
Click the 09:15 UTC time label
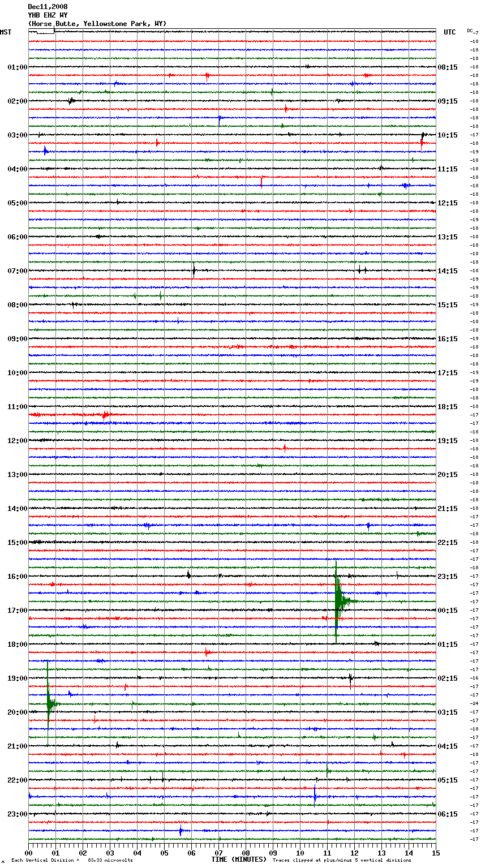tap(448, 101)
